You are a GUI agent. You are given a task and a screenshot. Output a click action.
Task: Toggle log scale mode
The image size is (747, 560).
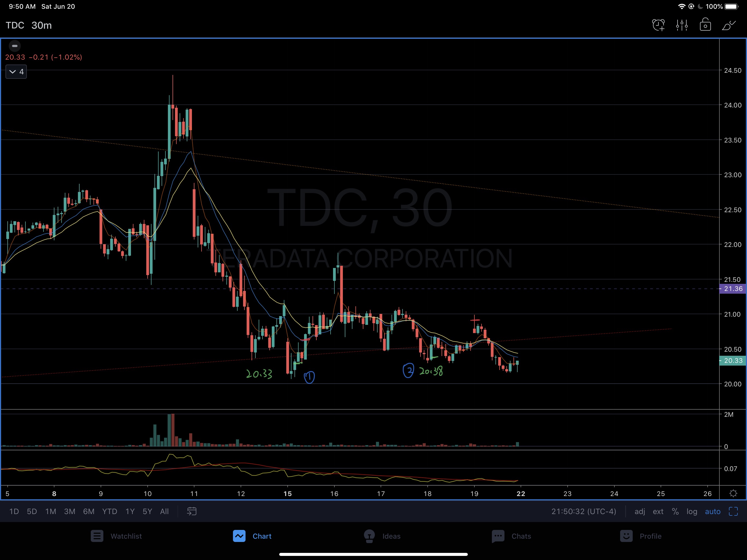691,511
